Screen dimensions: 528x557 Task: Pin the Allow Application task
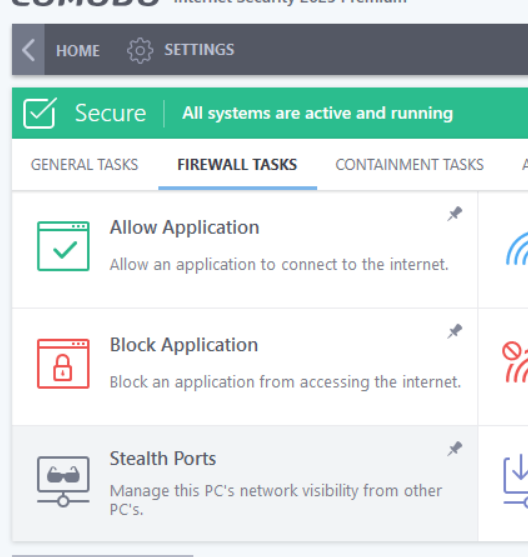coord(454,214)
